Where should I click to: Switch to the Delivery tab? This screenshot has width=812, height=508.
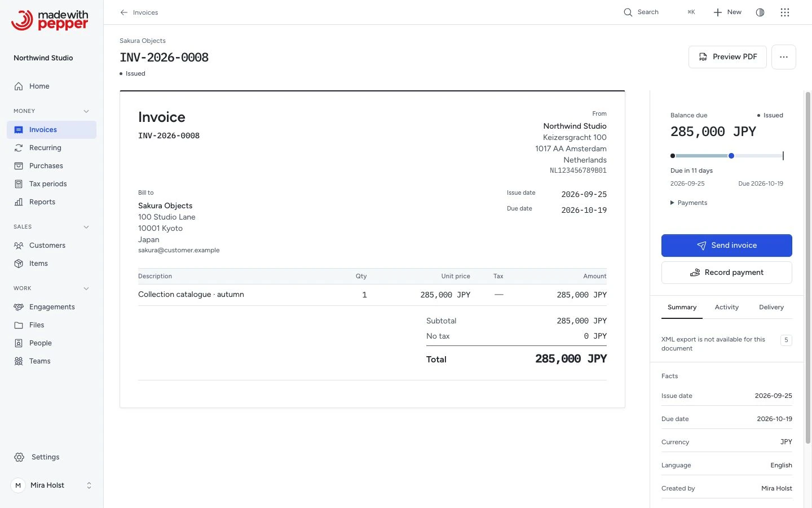click(771, 308)
